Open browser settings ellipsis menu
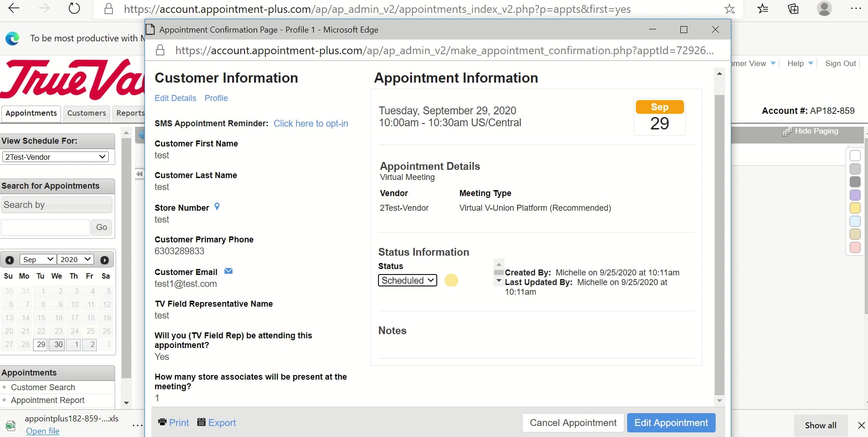The image size is (868, 437). (x=856, y=8)
